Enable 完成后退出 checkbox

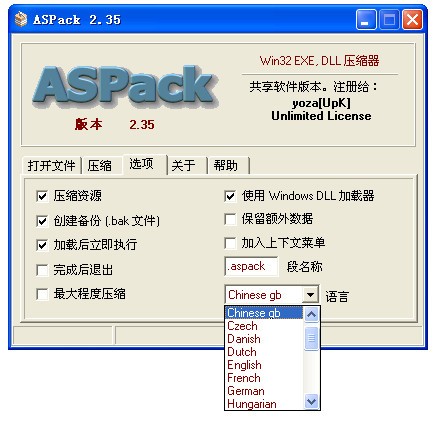point(42,270)
